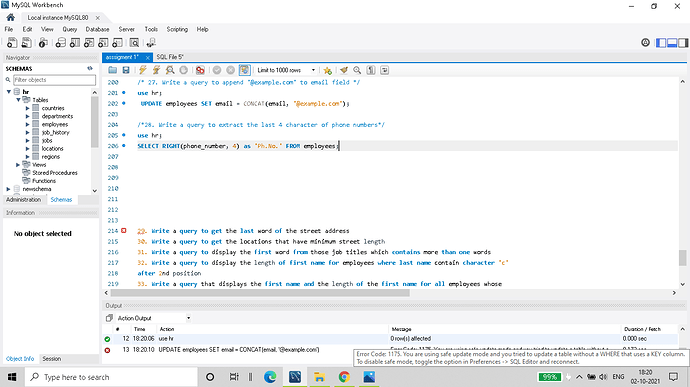The image size is (690, 387).
Task: Select the Stored Procedures tree item
Action: [55, 173]
